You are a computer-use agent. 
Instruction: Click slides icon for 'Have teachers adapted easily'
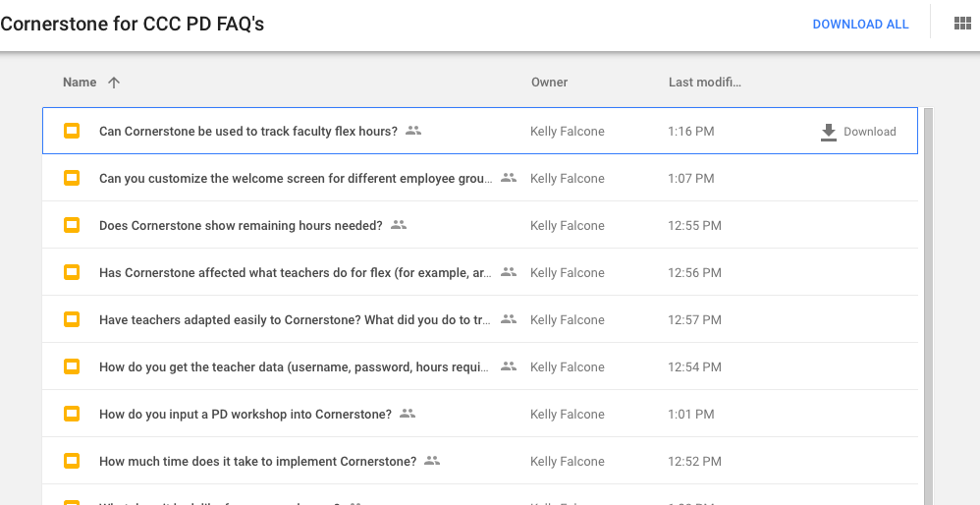[x=72, y=319]
